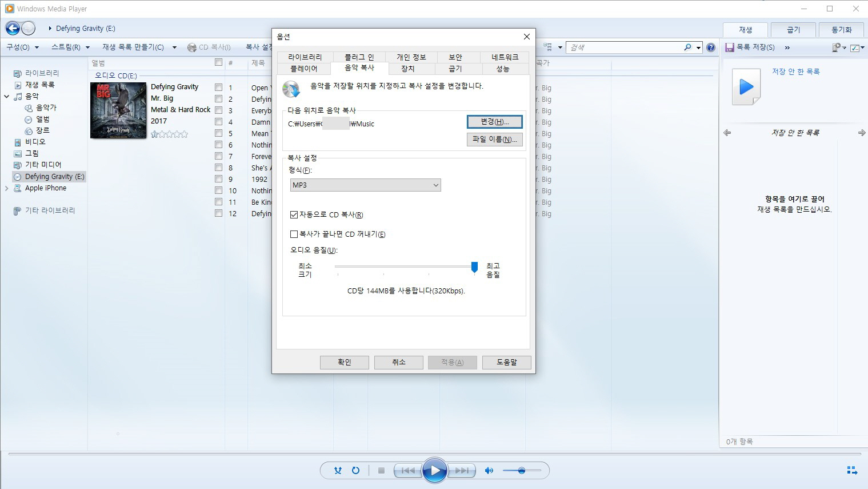Select 라이브러리 in the navigation pane
Screen dimensions: 868x489
[x=42, y=73]
